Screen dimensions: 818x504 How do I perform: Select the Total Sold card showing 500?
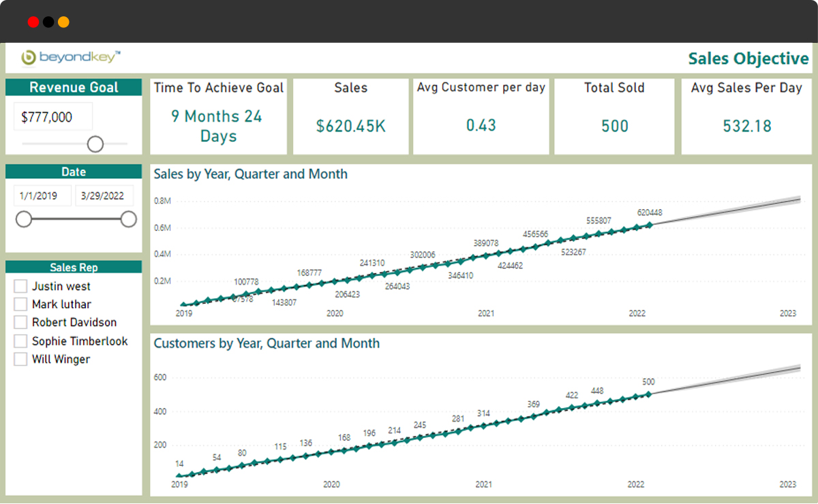(x=613, y=116)
